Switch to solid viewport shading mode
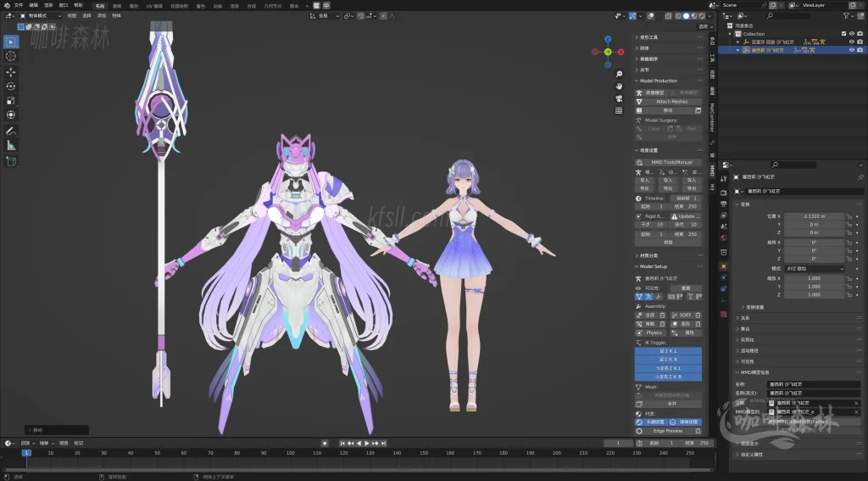Screen dimensions: 868x481 pos(686,16)
